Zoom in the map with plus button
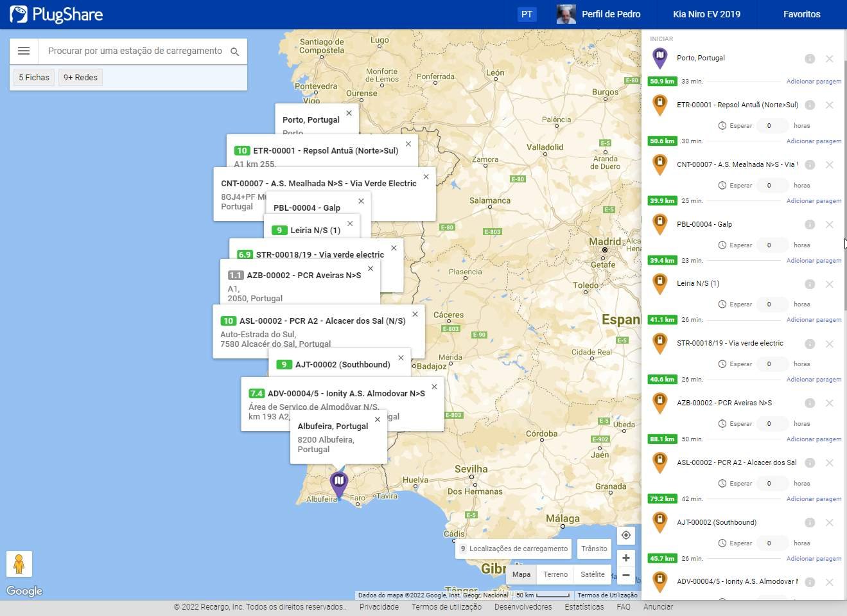This screenshot has height=616, width=847. click(626, 558)
